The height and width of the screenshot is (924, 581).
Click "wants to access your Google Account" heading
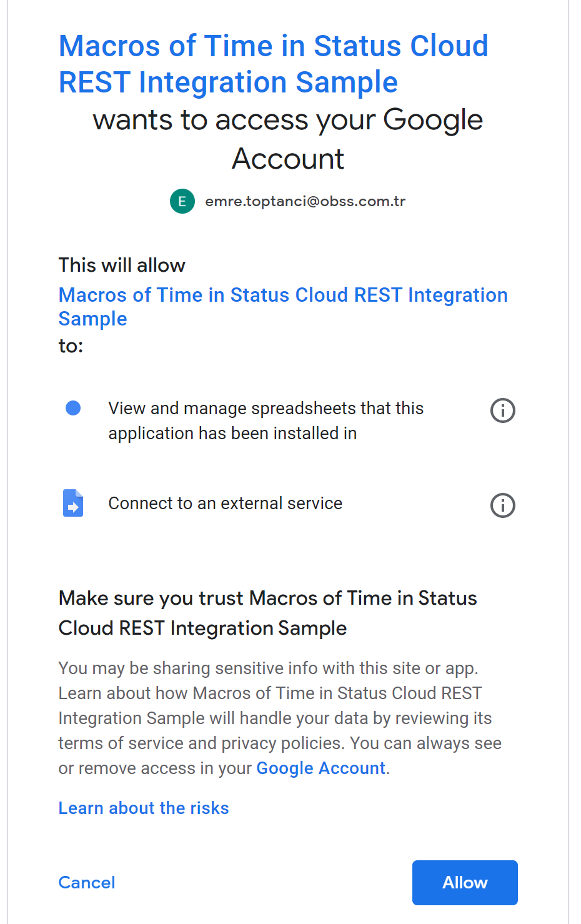(x=287, y=139)
